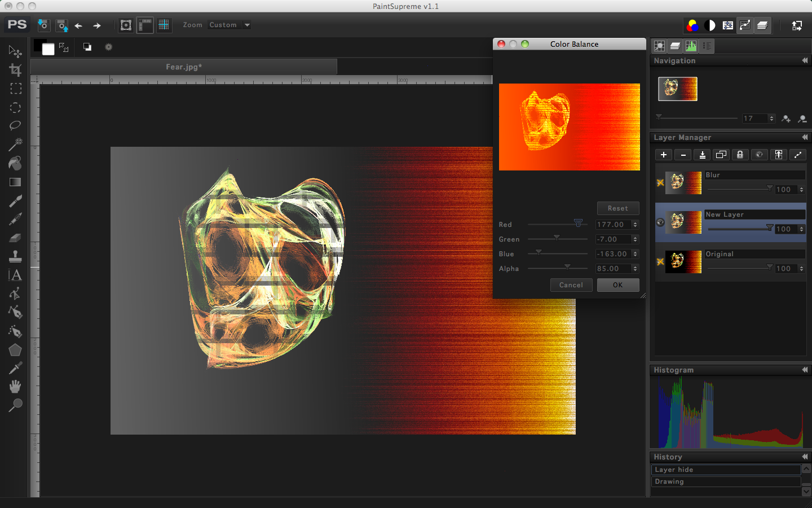This screenshot has height=508, width=812.
Task: Collapse the Navigation panel
Action: click(x=805, y=60)
